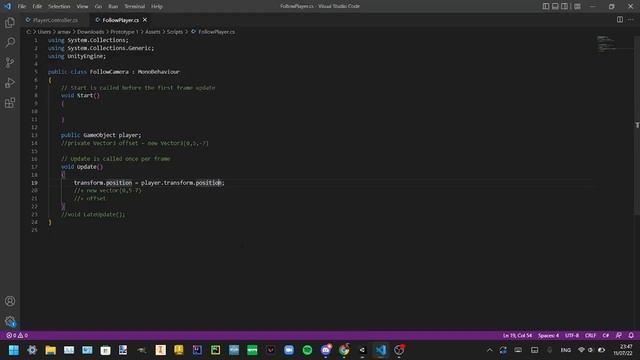The image size is (640, 360).
Task: Open Google Chrome from the taskbar
Action: pos(344,350)
